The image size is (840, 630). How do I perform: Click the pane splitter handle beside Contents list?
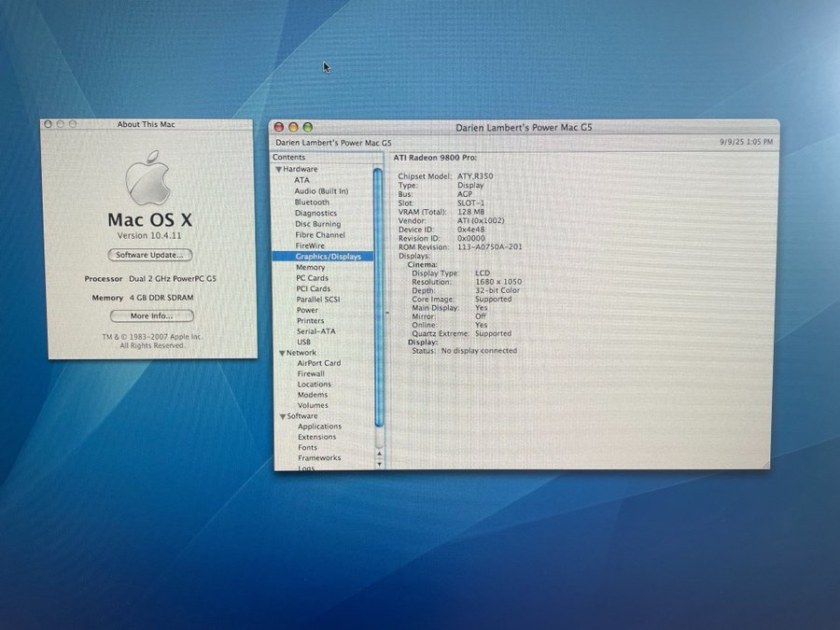386,313
